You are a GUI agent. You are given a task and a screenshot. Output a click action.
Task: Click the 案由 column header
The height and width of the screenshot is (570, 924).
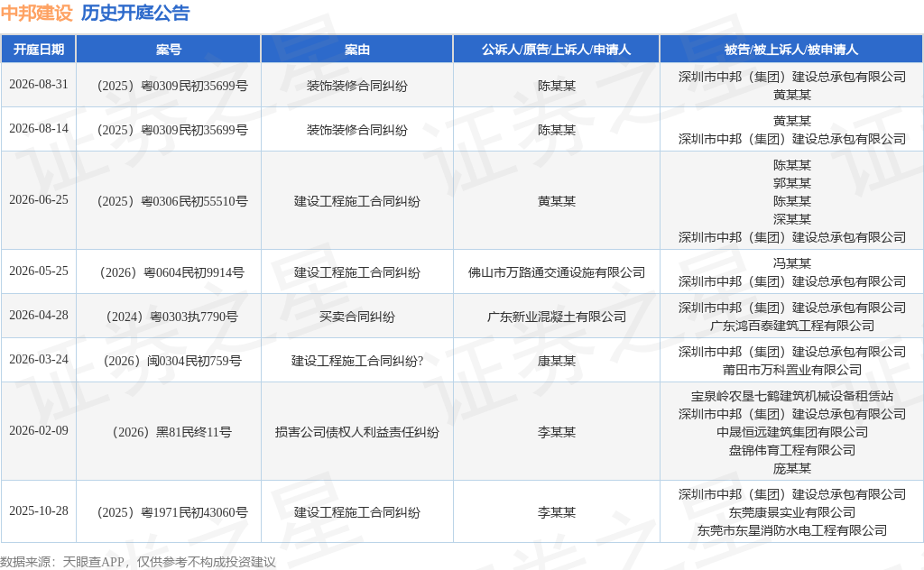[357, 50]
